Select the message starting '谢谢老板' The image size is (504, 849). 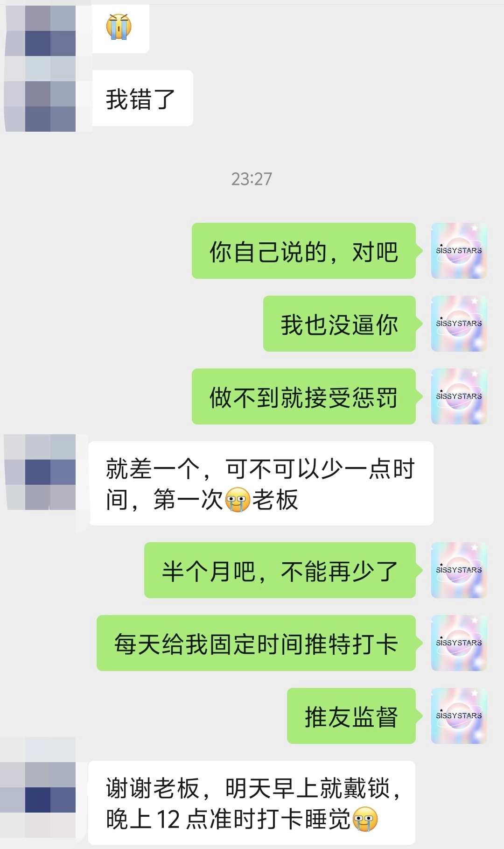tap(252, 803)
